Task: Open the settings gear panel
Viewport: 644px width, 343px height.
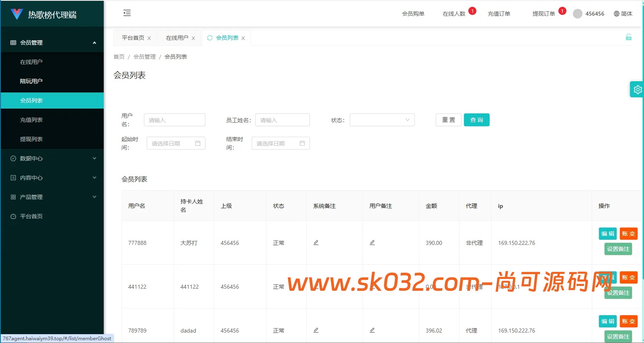Action: [x=637, y=89]
